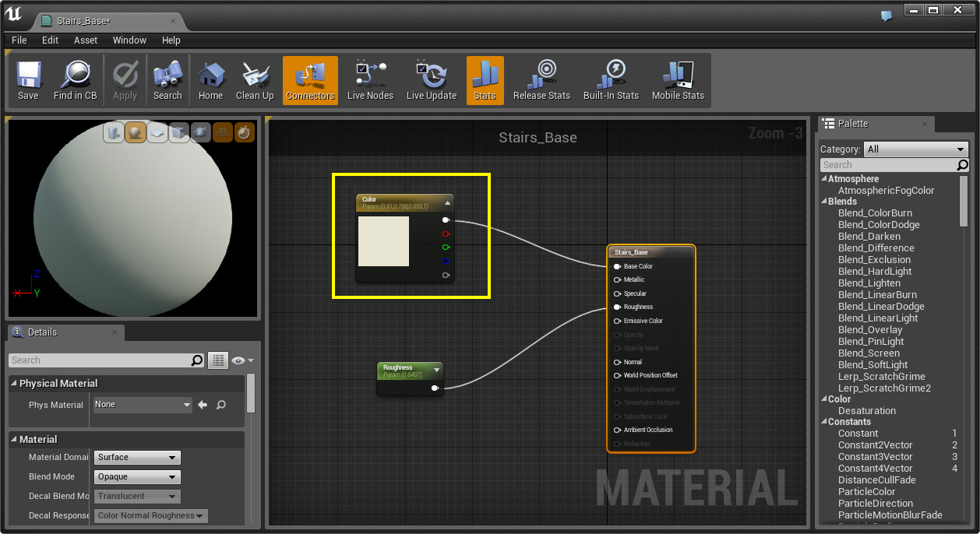Open the Blend Mode dropdown showing Opaque
Image resolution: width=980 pixels, height=534 pixels.
coord(136,476)
